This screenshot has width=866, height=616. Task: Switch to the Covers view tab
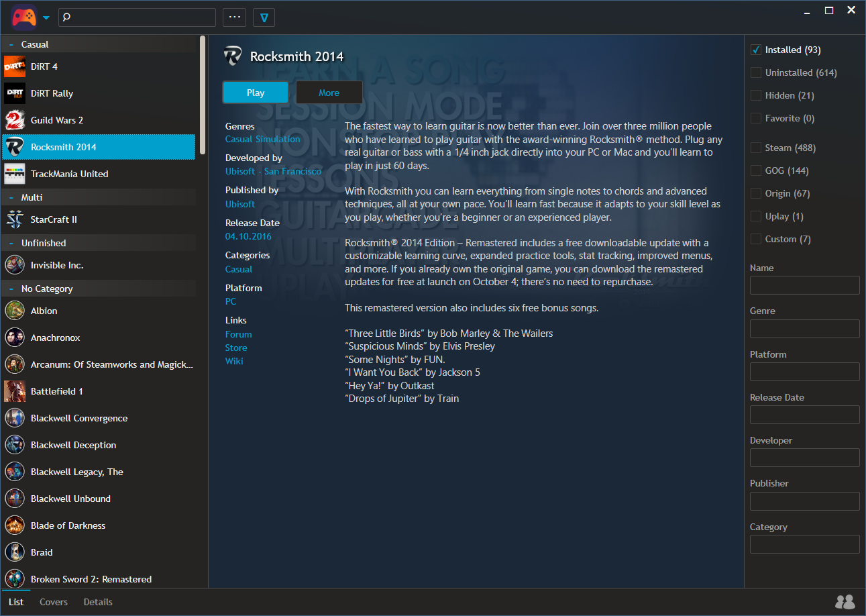pos(54,602)
